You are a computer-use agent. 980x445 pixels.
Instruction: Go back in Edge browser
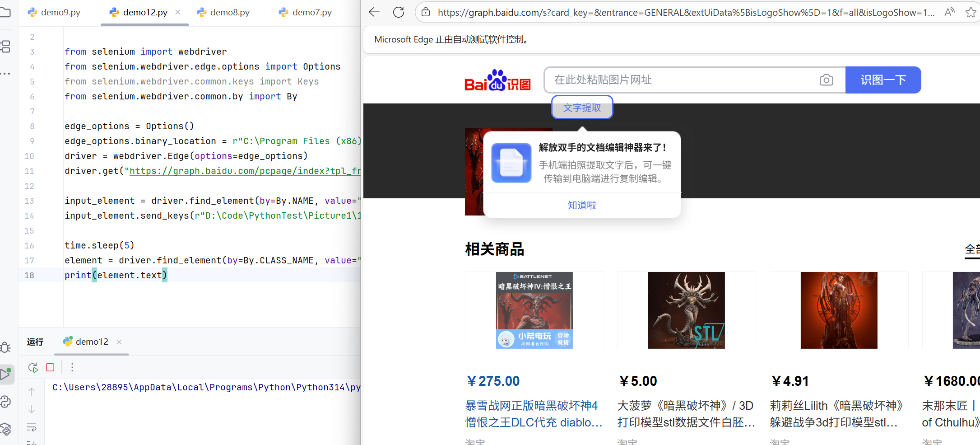374,12
